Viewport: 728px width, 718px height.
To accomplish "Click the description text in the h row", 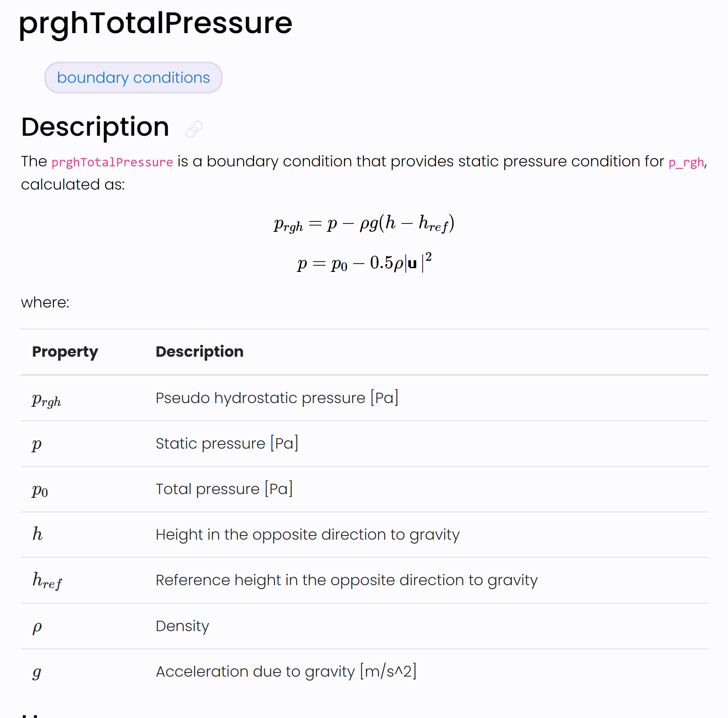I will (307, 534).
